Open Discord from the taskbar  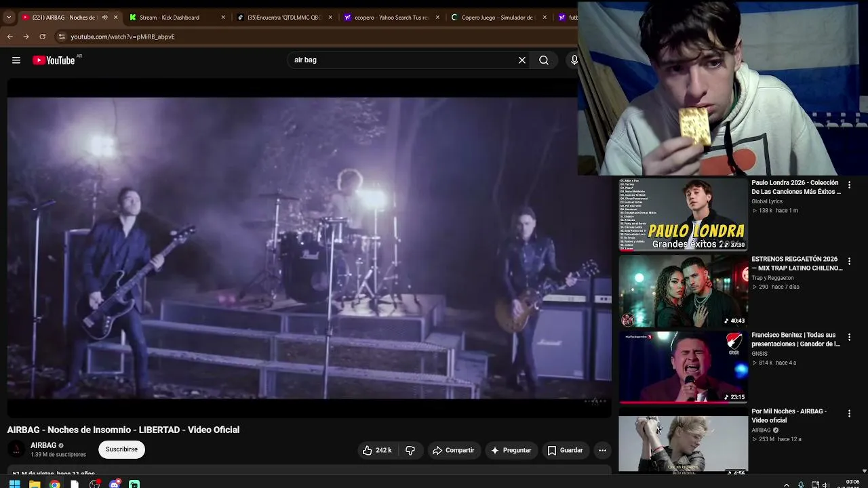tap(115, 484)
